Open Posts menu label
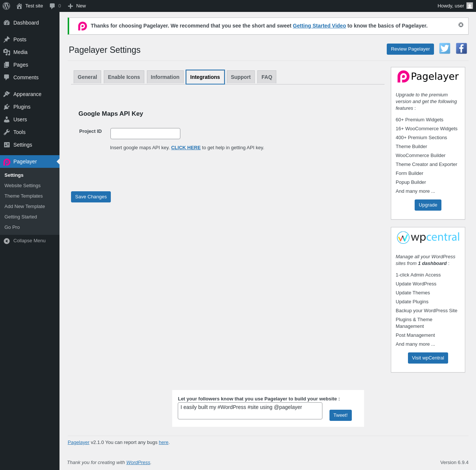Image resolution: width=476 pixels, height=470 pixels. [20, 39]
